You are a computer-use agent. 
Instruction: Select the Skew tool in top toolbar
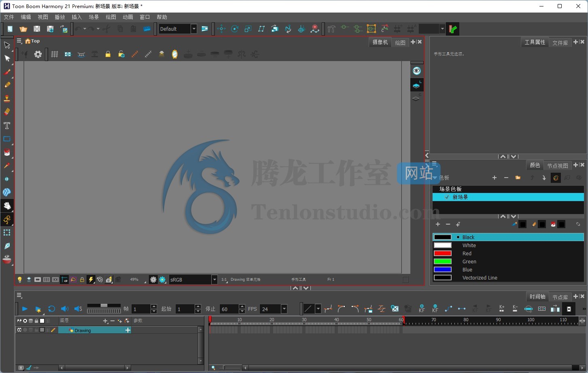coord(261,29)
